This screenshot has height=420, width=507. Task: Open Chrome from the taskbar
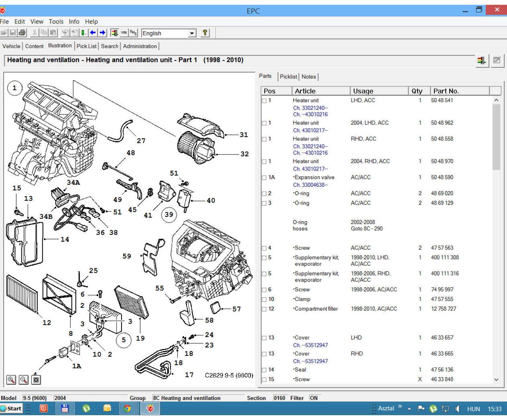(x=127, y=409)
